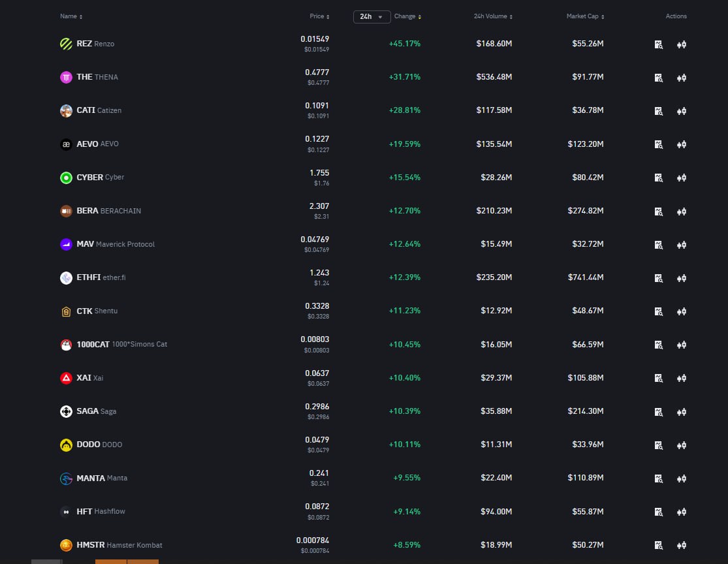Open detail icon for THE THENA row

coord(658,78)
